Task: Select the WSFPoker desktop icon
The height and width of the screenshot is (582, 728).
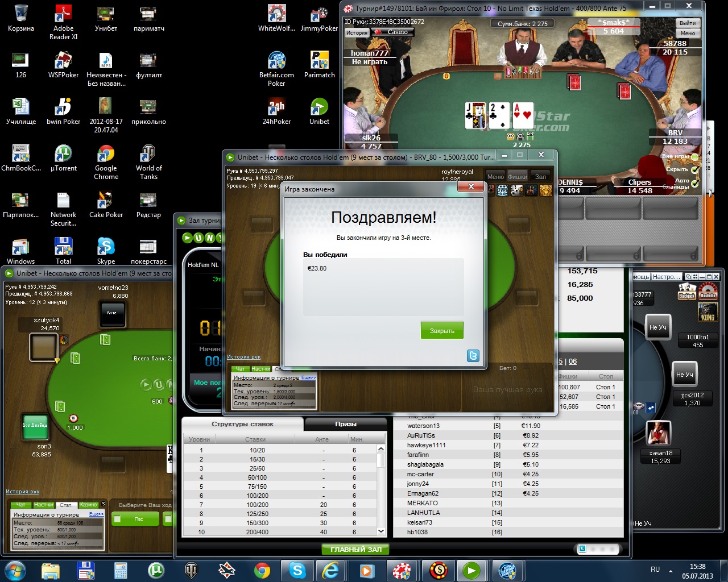Action: click(63, 65)
